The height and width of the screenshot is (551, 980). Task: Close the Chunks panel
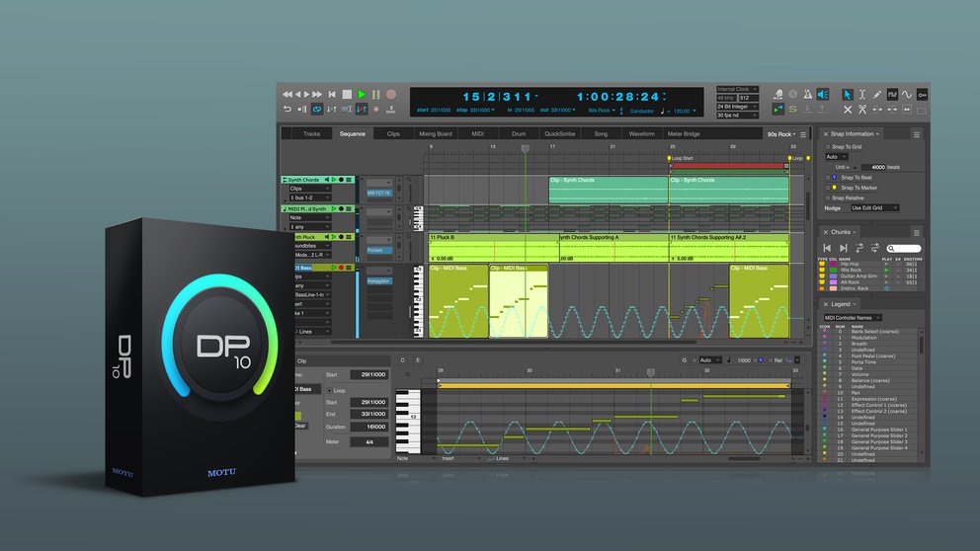click(825, 232)
